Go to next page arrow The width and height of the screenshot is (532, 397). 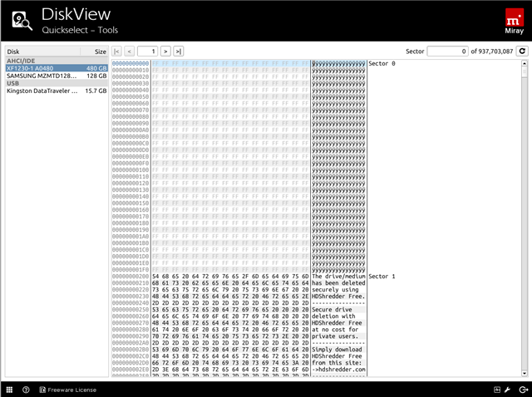click(165, 51)
